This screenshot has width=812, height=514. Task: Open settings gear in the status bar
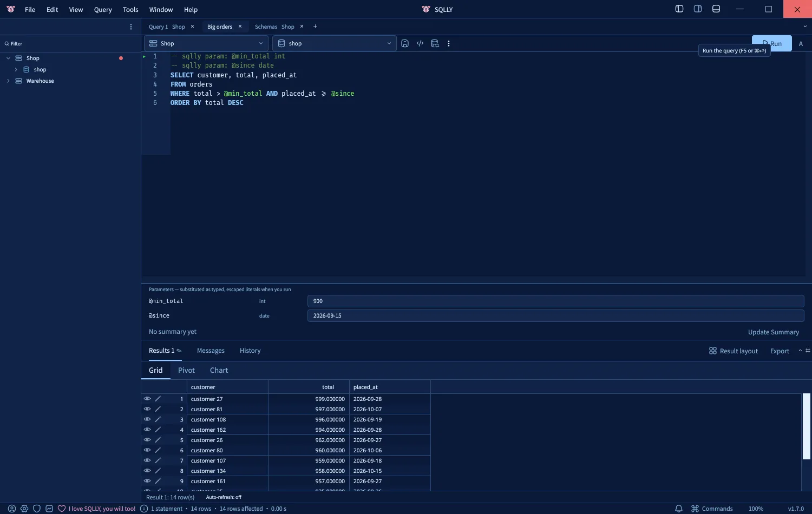tap(24, 509)
